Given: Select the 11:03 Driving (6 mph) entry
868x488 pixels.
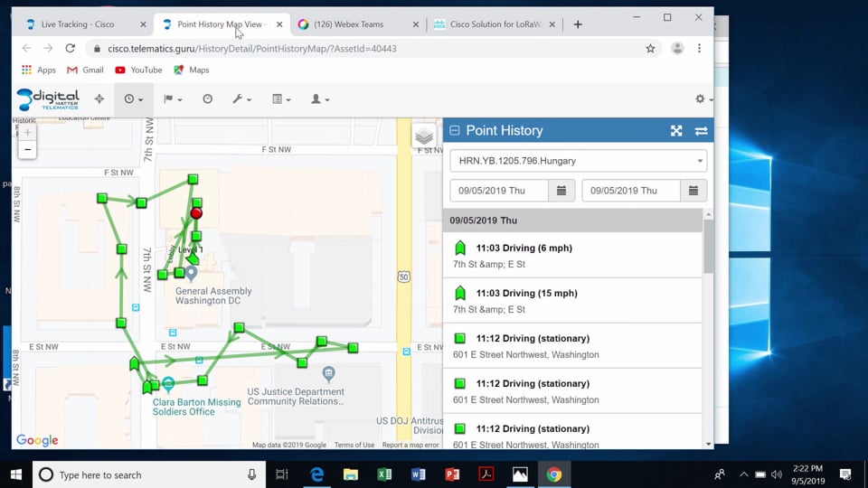Looking at the screenshot, I should (572, 255).
